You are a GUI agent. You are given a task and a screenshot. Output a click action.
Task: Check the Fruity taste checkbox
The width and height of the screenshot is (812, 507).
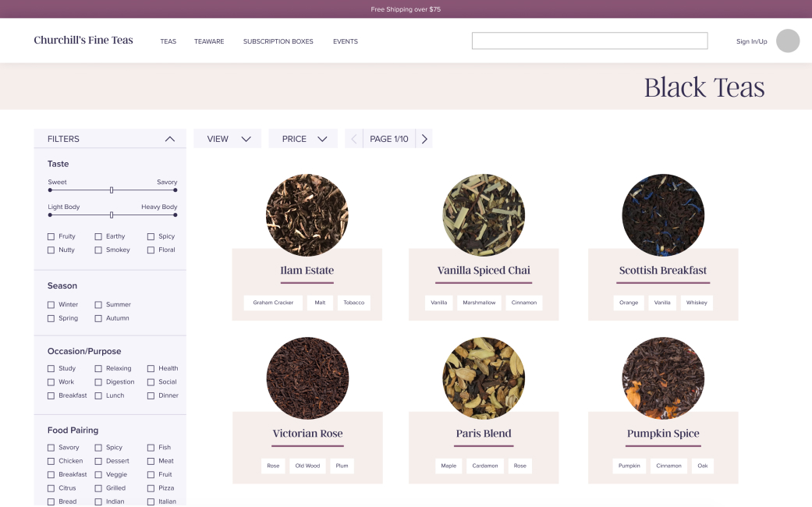click(x=51, y=236)
